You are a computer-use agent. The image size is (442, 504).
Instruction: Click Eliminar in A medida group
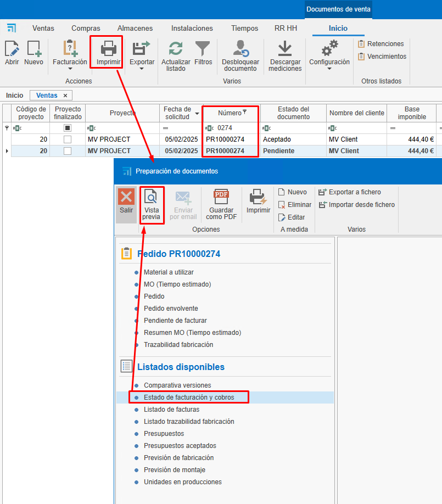(x=295, y=204)
